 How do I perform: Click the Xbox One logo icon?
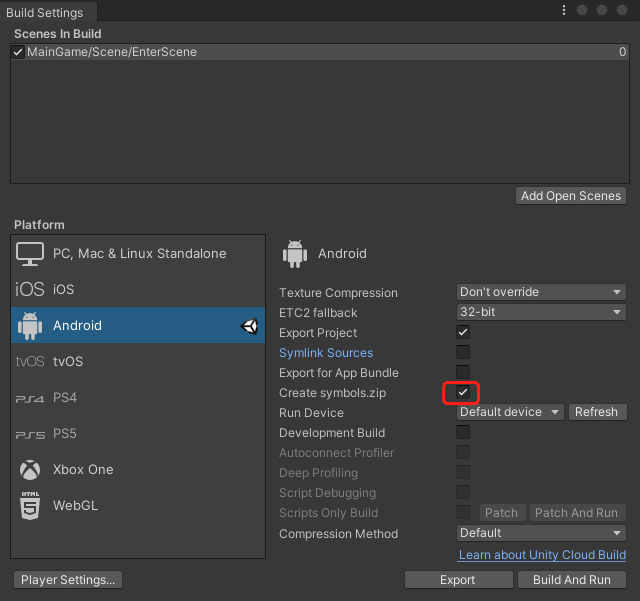click(x=30, y=470)
